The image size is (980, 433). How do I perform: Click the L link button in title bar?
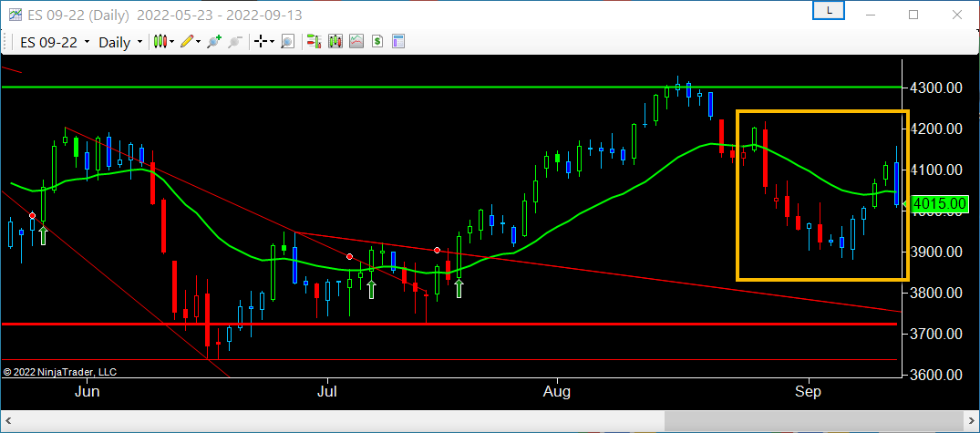click(828, 11)
